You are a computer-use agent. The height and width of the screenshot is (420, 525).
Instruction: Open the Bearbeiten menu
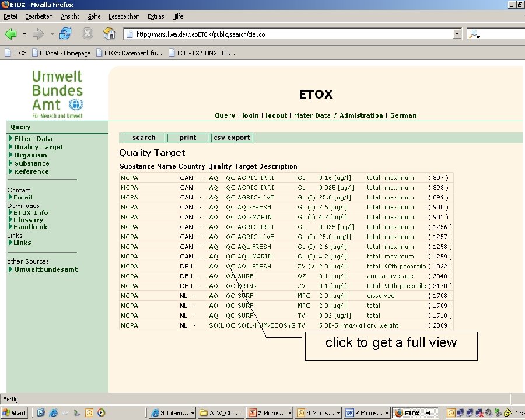click(x=39, y=16)
